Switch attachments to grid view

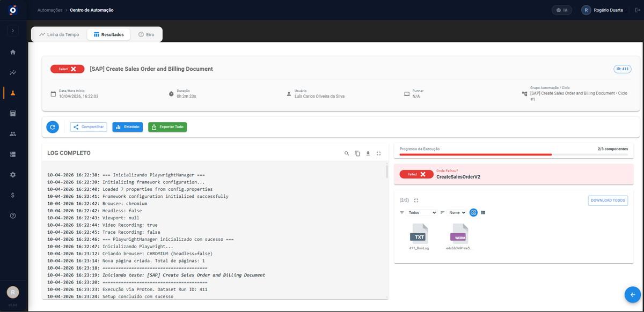474,212
